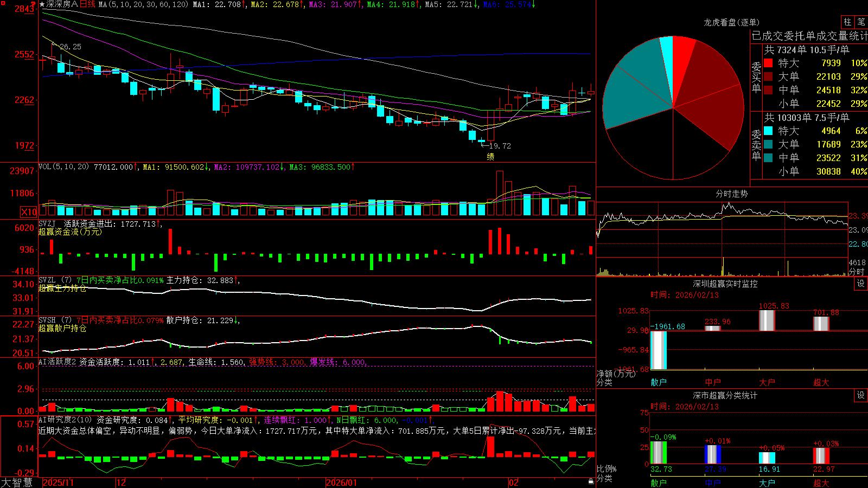Click the cyan 大户 bar showing 16.91

click(x=767, y=458)
